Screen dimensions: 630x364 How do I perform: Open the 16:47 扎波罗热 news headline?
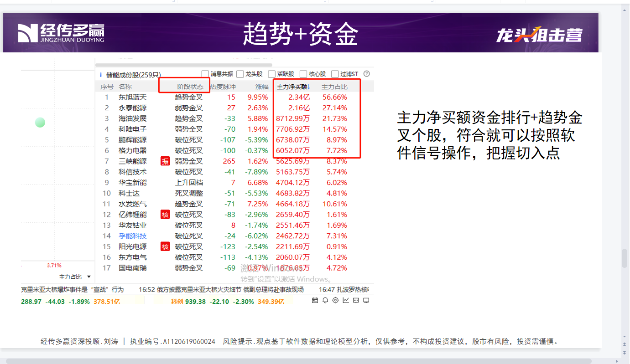344,289
